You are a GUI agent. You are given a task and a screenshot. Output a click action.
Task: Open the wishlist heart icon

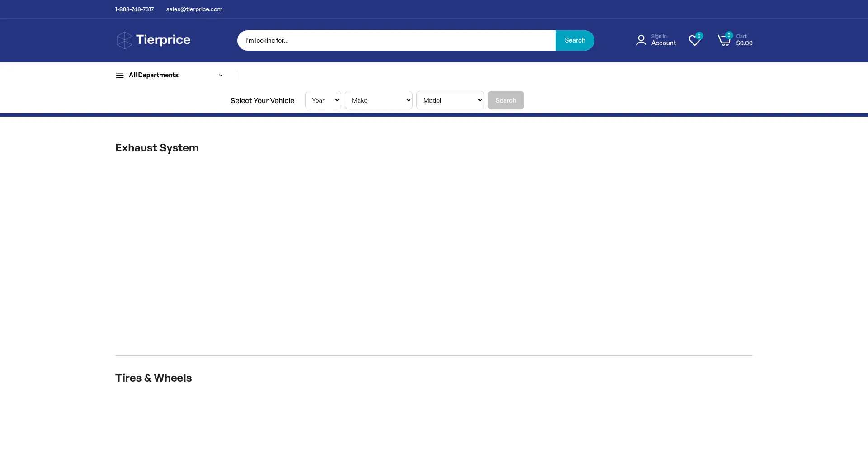point(694,41)
